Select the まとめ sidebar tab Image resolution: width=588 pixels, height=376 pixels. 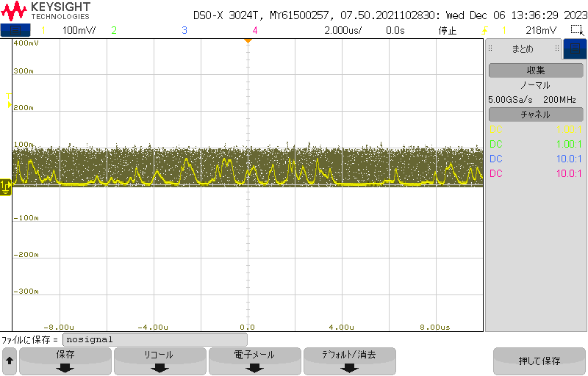click(523, 49)
